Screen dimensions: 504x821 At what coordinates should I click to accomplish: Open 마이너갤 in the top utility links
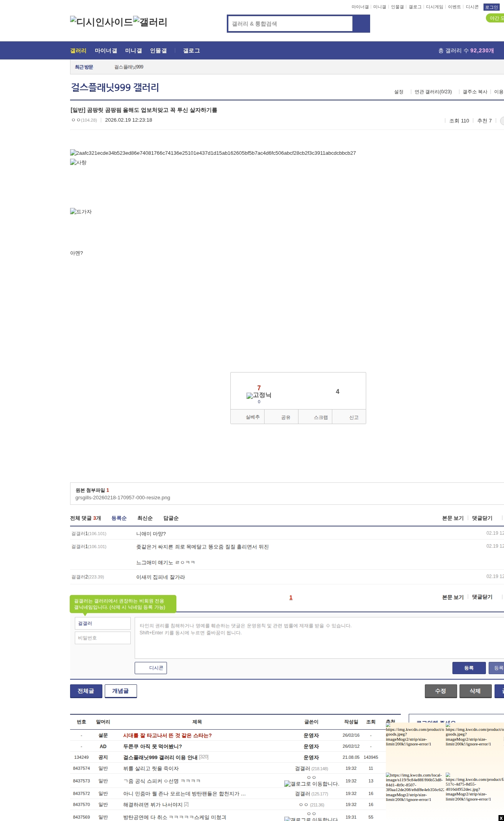360,7
